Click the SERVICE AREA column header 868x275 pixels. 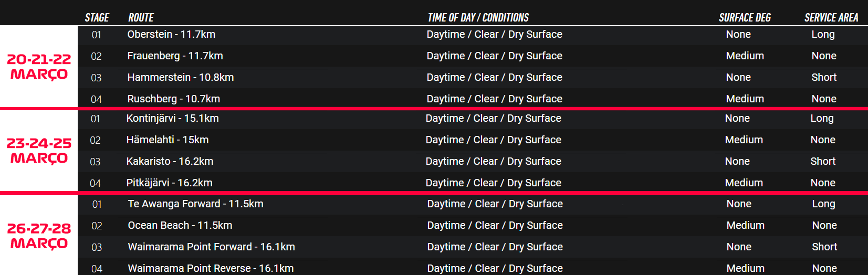[831, 18]
